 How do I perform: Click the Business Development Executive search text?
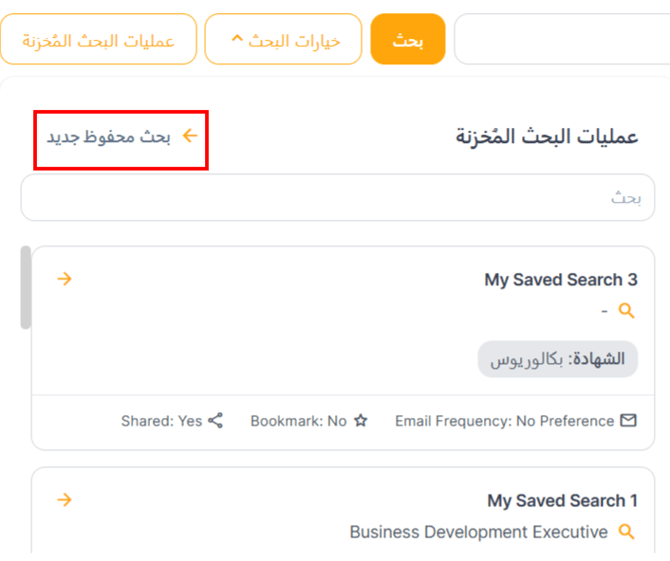pyautogui.click(x=478, y=532)
